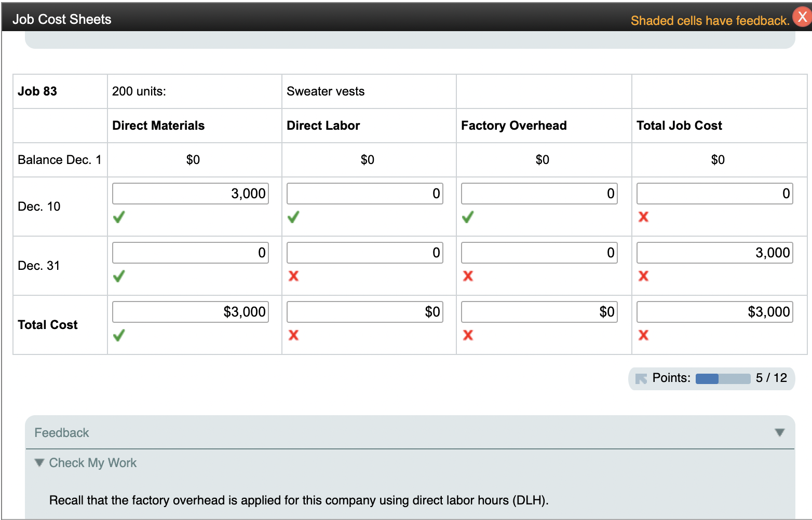Screen dimensions: 812x520
Task: Click the green checkmark under Dec. 10 Factory Overhead
Action: (x=468, y=217)
